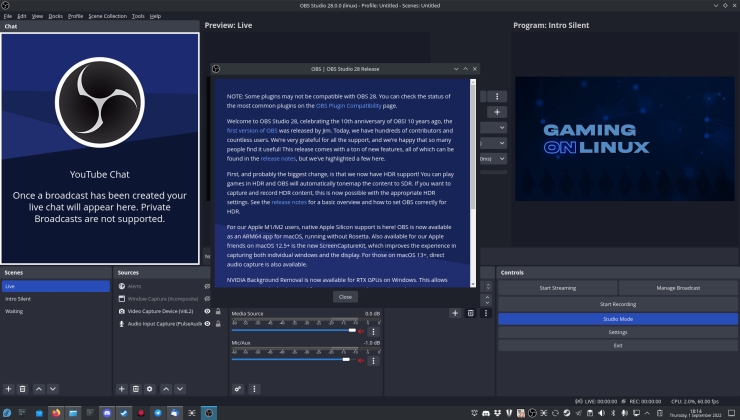Open the Scene Collection menu

pos(108,16)
